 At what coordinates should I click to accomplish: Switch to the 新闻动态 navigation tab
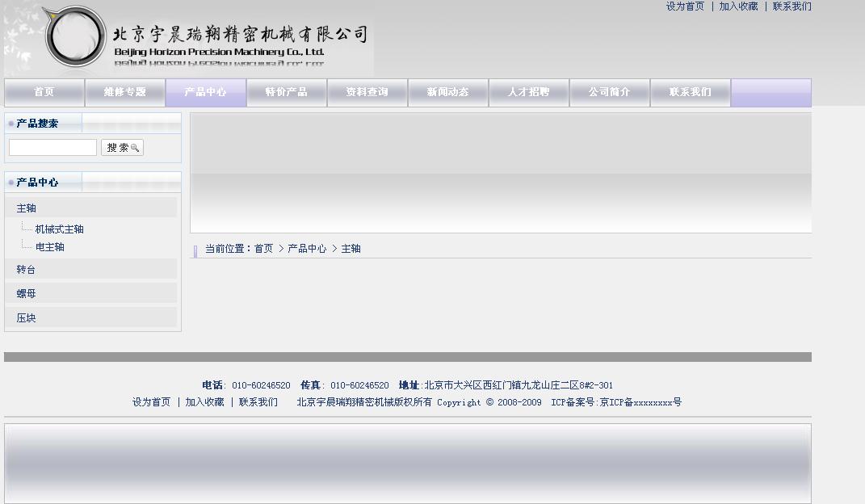[448, 92]
